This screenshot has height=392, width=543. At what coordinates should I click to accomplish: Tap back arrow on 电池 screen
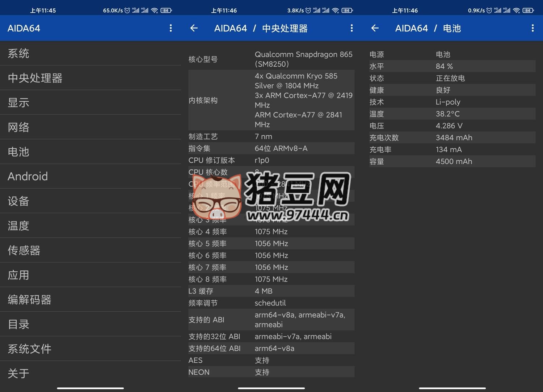[x=375, y=28]
